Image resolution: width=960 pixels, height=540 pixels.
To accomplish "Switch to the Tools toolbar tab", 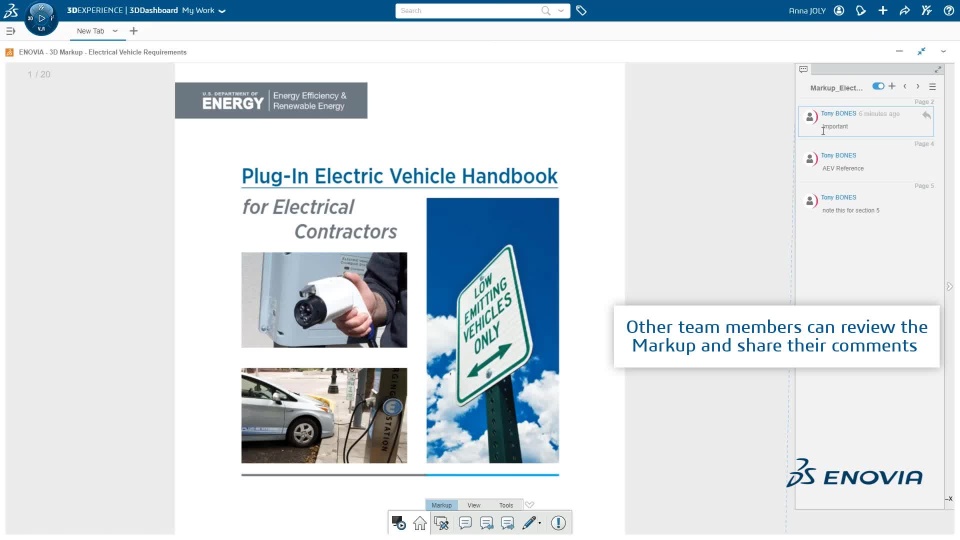I will (x=506, y=505).
